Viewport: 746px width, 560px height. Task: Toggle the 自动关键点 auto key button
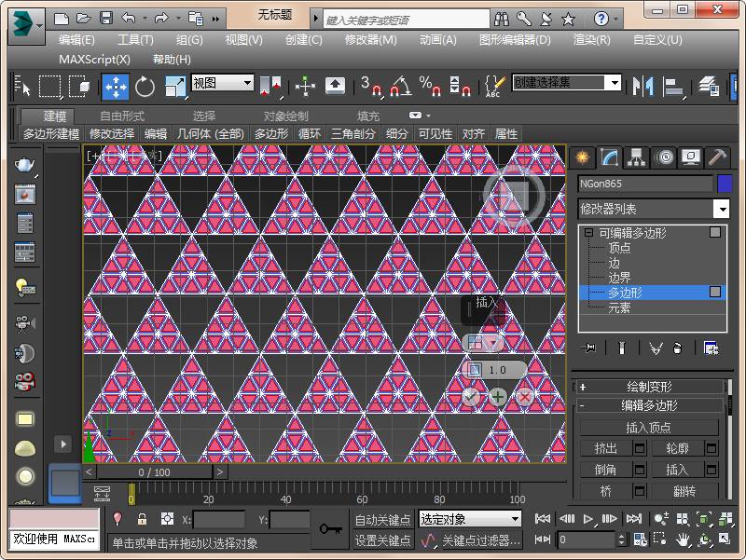click(382, 520)
